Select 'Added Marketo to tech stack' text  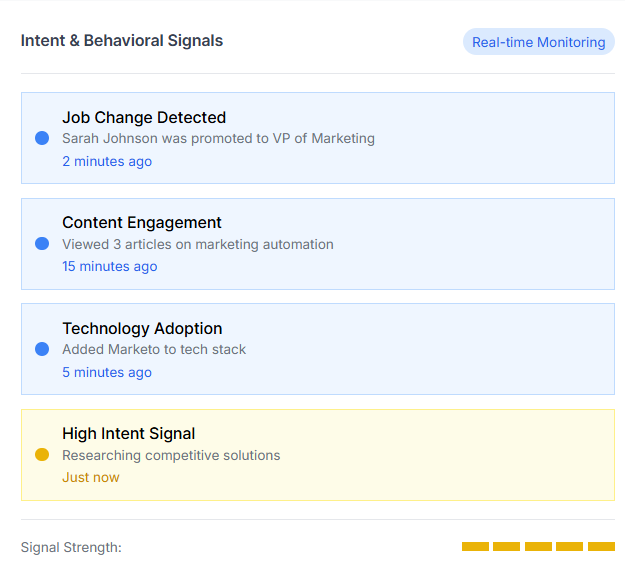pos(154,349)
